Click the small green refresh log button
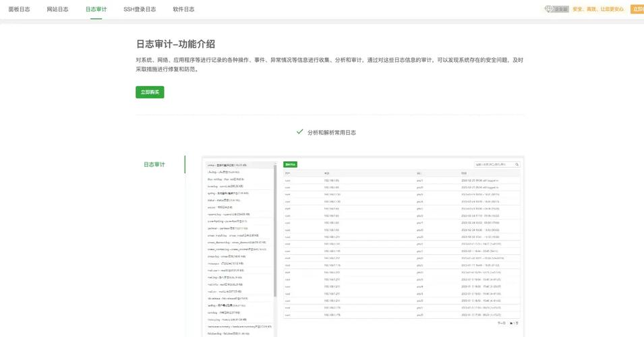The width and height of the screenshot is (644, 337). coord(291,164)
